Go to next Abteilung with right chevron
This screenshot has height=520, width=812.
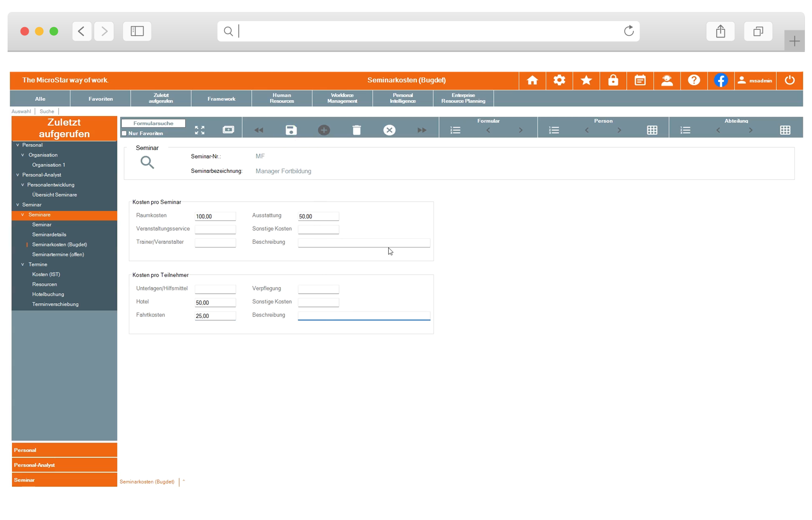[751, 130]
